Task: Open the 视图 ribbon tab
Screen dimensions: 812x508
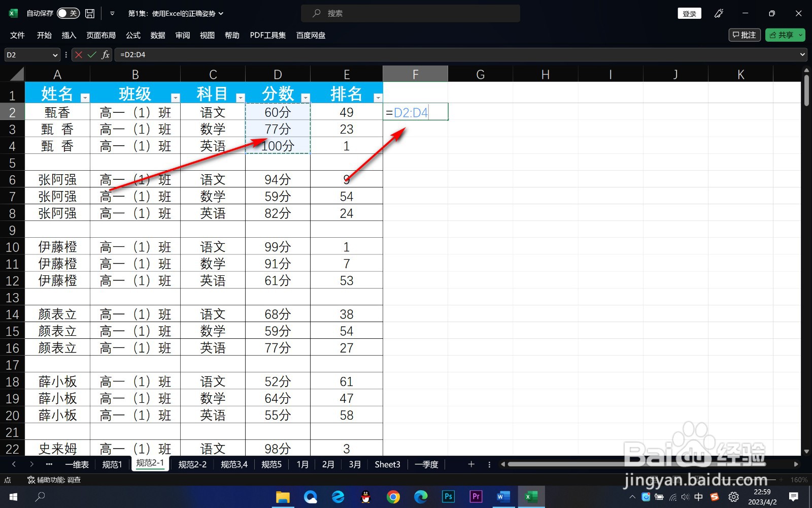Action: (x=207, y=35)
